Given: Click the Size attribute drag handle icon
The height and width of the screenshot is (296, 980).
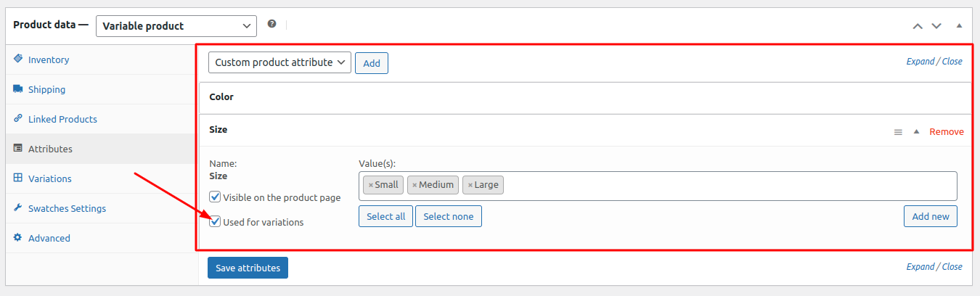Looking at the screenshot, I should point(898,132).
